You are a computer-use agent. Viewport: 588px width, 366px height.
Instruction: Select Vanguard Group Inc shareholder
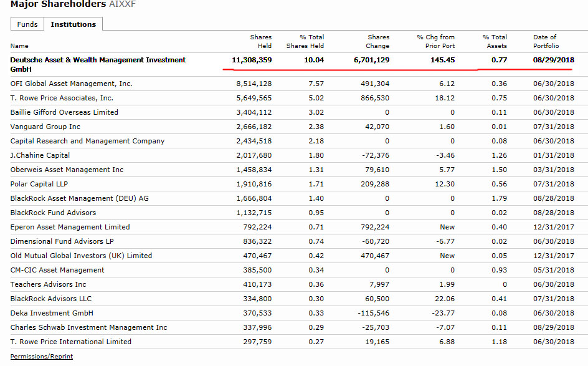45,127
